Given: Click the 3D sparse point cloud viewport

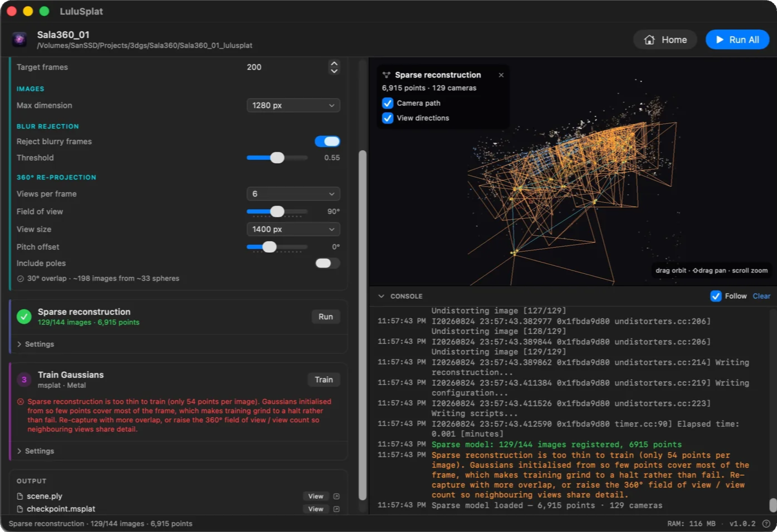Looking at the screenshot, I should [x=573, y=173].
